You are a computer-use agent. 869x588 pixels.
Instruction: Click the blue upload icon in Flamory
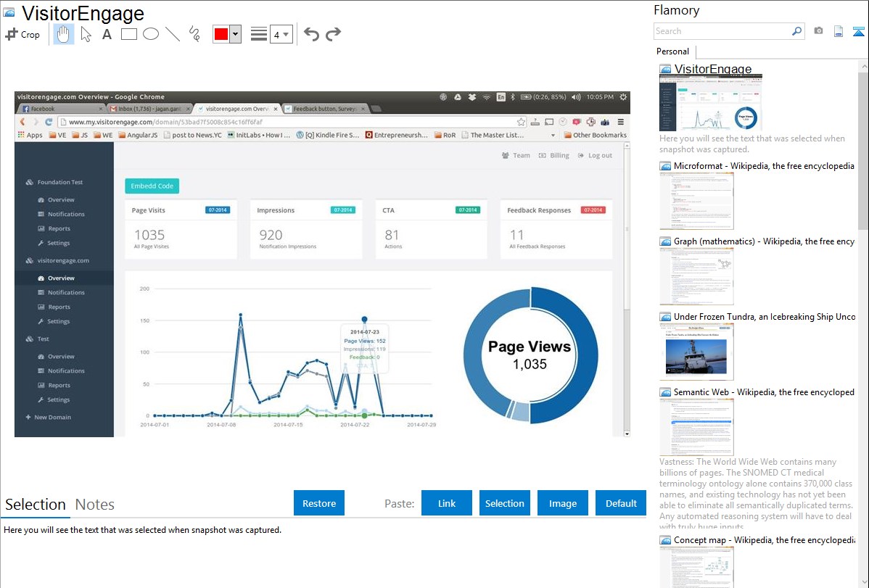click(x=858, y=31)
